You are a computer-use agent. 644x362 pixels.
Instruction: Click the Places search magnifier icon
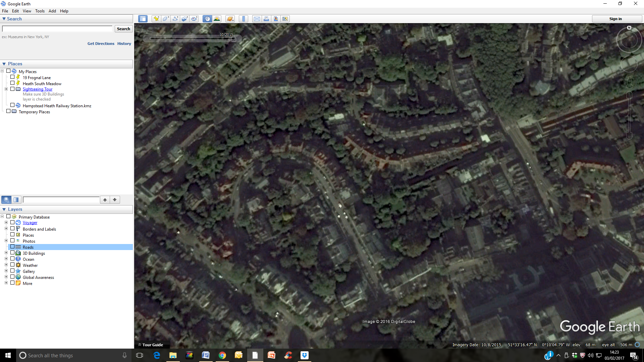[6, 200]
